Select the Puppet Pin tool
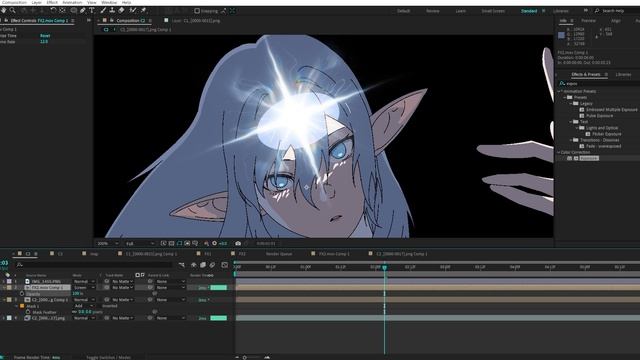 click(x=143, y=11)
